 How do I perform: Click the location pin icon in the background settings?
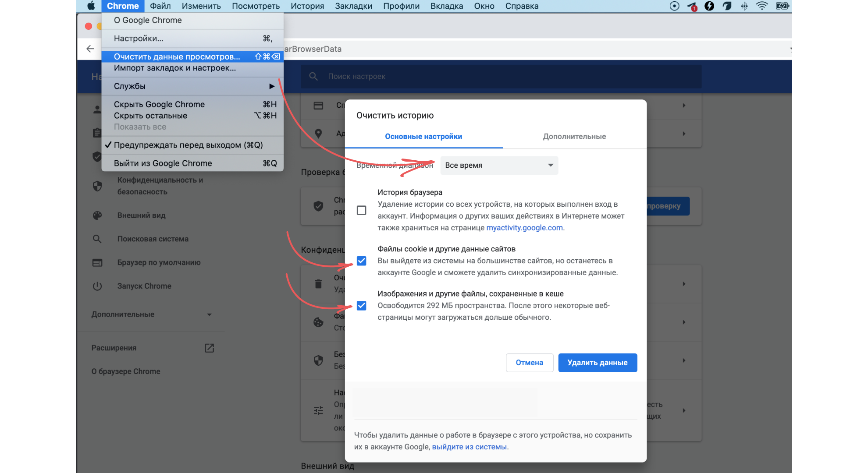[x=319, y=134]
